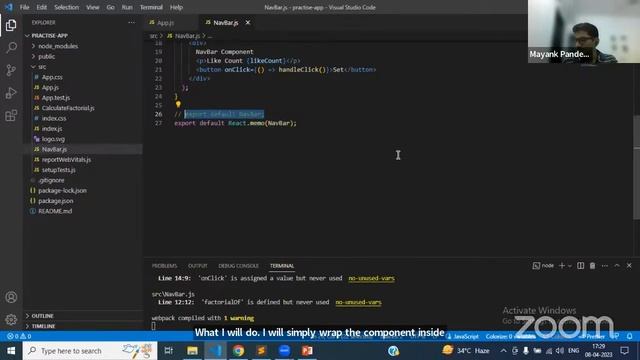Open terminal launch profile dropdown arrow
The height and width of the screenshot is (360, 640).
[570, 266]
